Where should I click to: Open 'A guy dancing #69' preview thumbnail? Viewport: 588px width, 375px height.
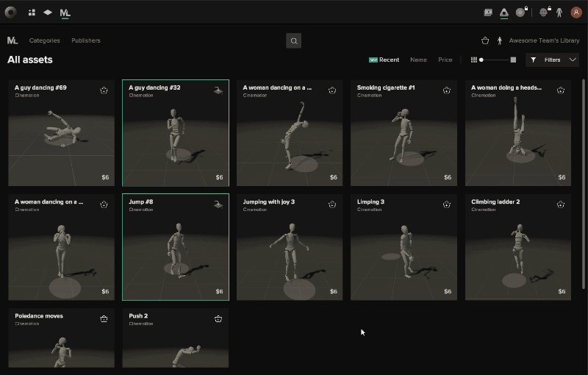[x=62, y=133]
